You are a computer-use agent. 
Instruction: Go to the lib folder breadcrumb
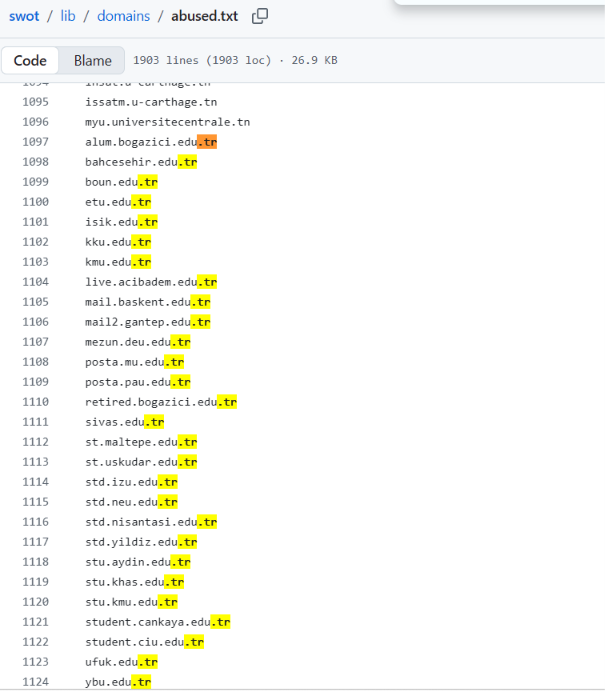click(x=68, y=16)
